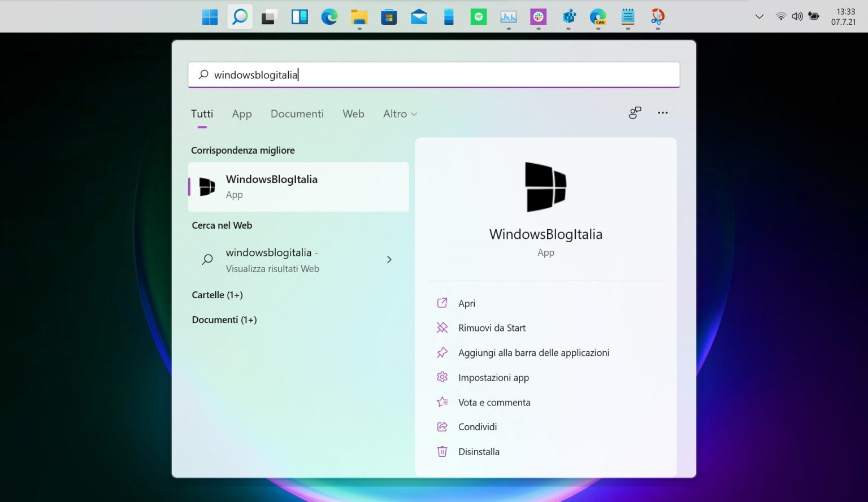Switch to the Documenti tab

pyautogui.click(x=297, y=114)
